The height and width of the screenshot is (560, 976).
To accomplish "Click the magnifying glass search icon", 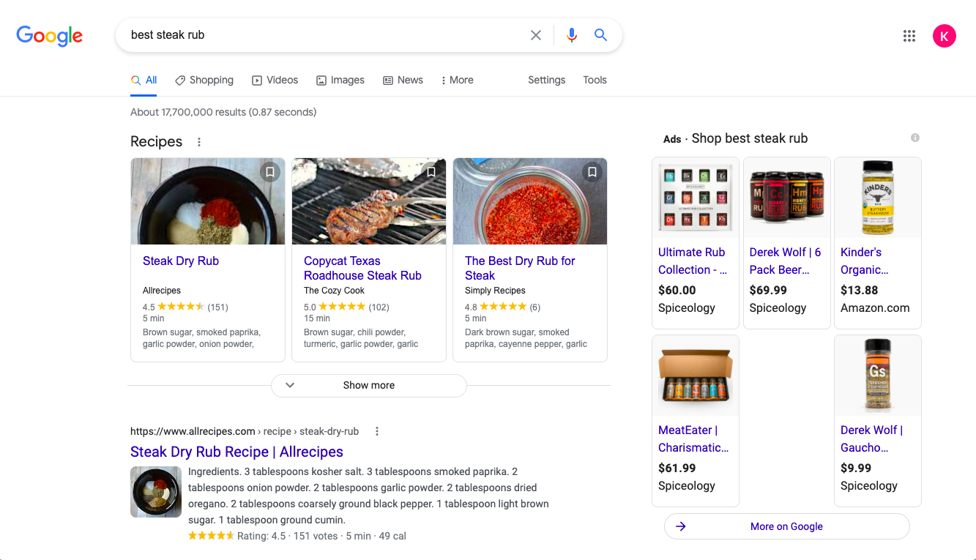I will click(x=600, y=35).
